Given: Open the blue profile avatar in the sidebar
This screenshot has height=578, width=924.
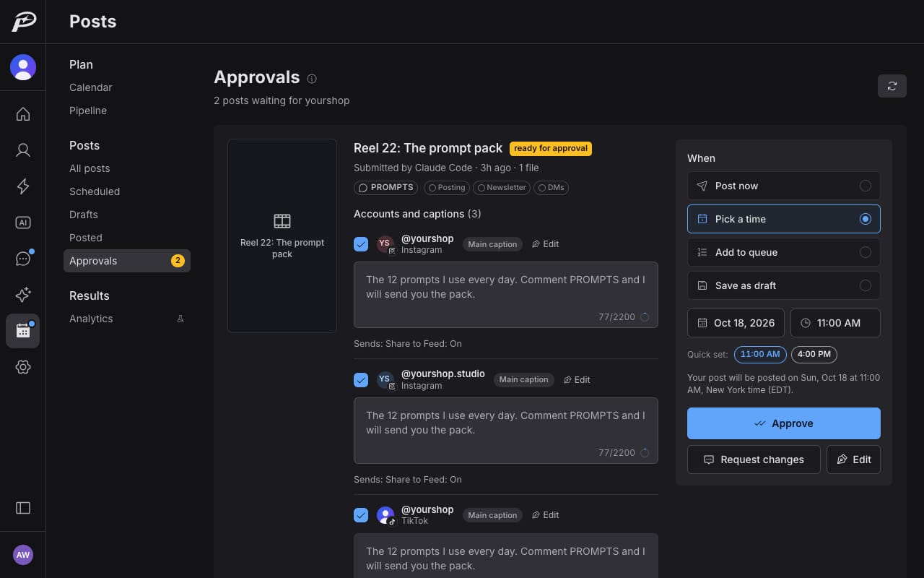Looking at the screenshot, I should coord(23,67).
